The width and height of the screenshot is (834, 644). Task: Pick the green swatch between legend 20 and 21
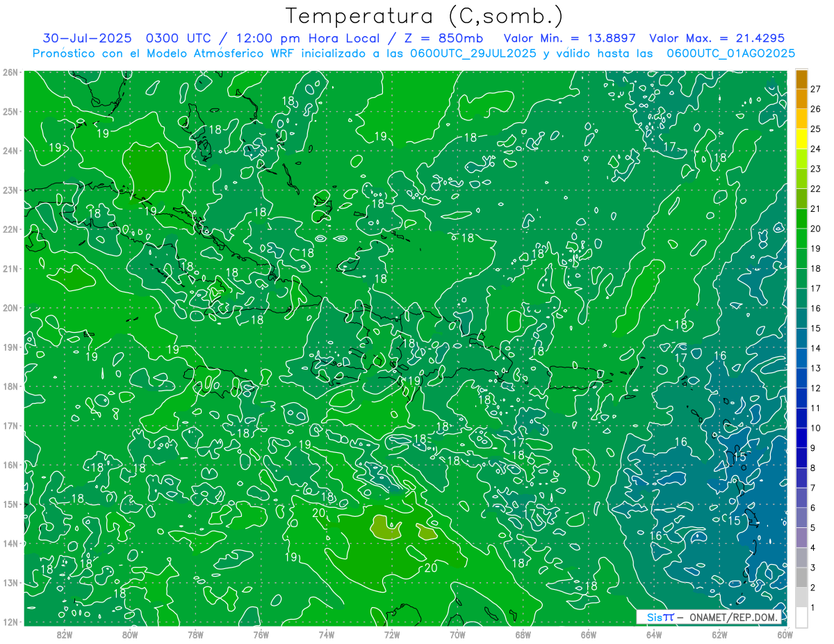802,219
